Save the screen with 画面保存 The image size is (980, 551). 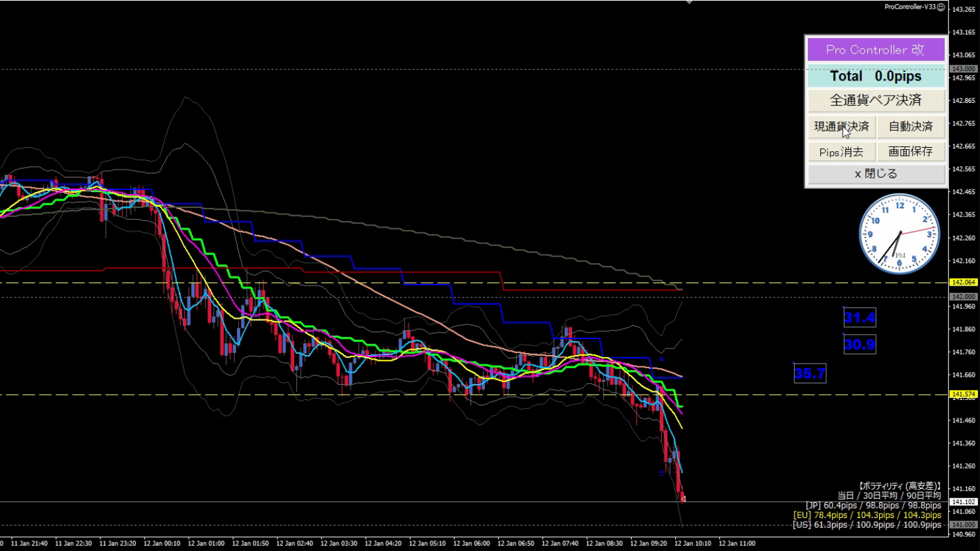tap(911, 152)
